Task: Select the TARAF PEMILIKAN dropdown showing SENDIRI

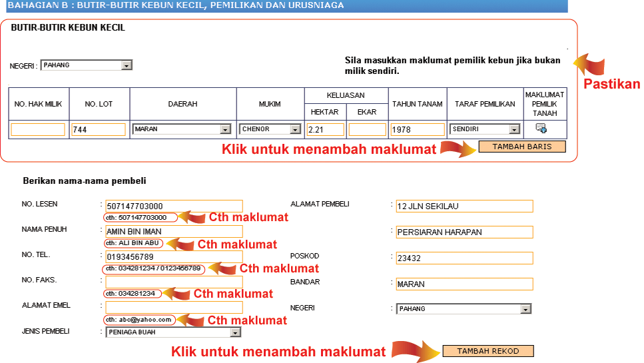Action: point(484,129)
